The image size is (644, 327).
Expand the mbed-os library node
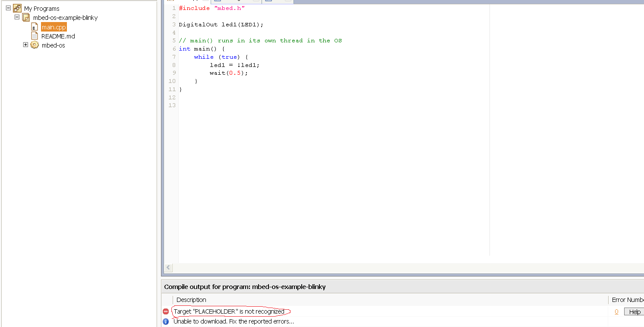tap(25, 44)
